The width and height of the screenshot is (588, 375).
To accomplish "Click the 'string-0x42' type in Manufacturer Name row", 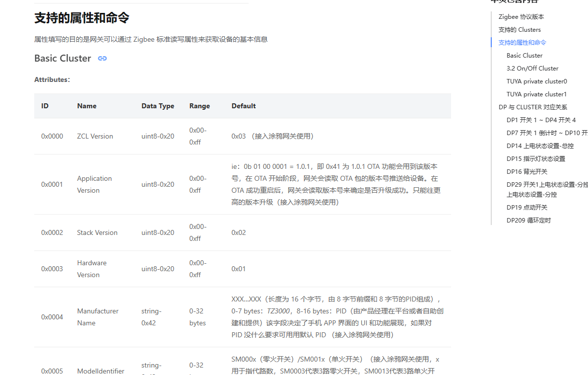I will pyautogui.click(x=151, y=317).
